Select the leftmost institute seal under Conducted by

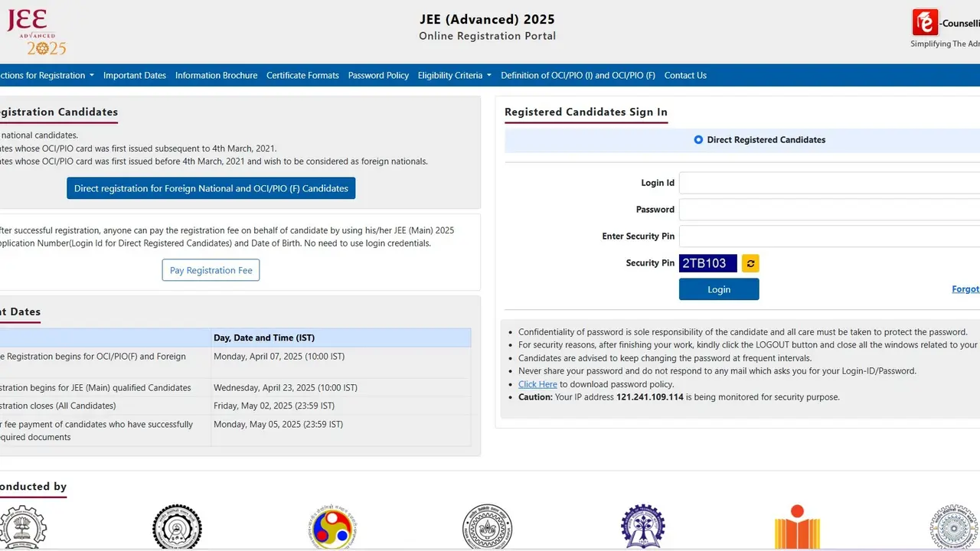click(x=23, y=527)
